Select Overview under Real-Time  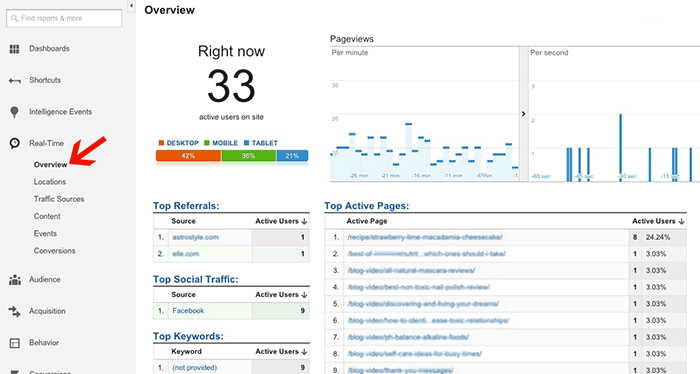pyautogui.click(x=50, y=165)
